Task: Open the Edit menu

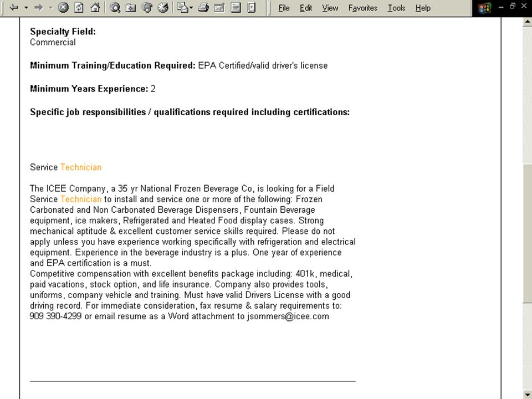Action: point(306,8)
